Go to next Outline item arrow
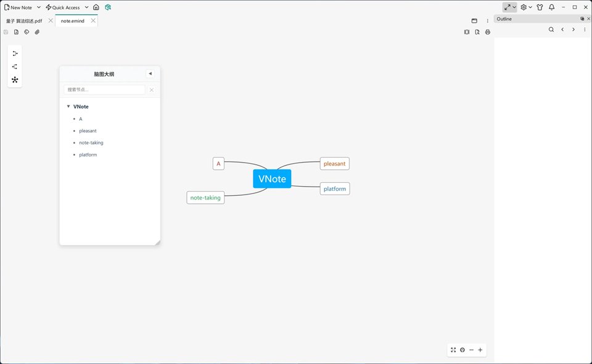Screen dimensions: 592x364 [573, 30]
